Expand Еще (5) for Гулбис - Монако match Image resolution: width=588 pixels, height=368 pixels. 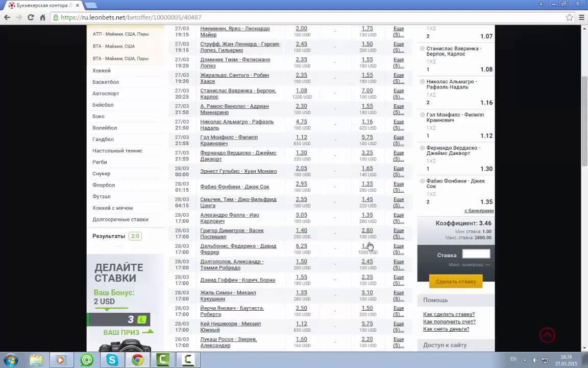(399, 171)
